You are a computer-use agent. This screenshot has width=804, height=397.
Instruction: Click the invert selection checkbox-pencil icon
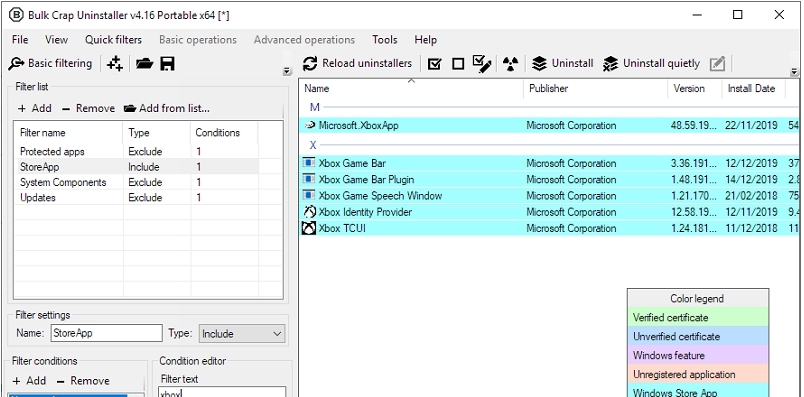click(x=482, y=64)
